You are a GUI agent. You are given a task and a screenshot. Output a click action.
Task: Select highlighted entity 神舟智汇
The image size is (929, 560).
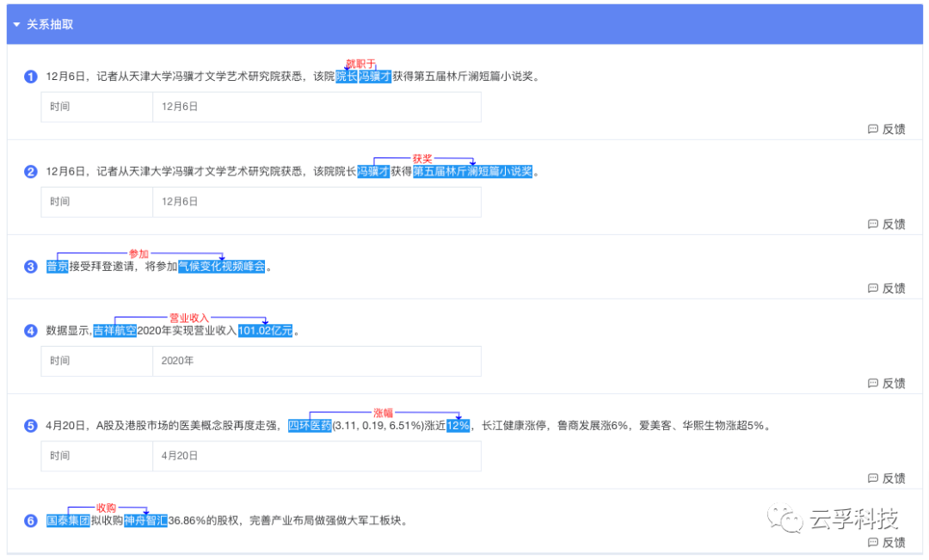[145, 521]
